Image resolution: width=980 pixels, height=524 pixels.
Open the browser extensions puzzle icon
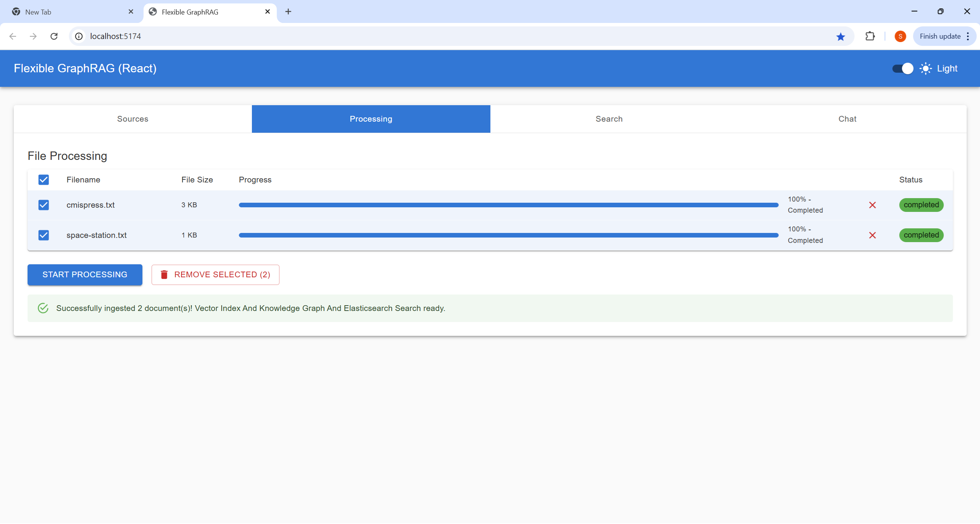click(870, 36)
